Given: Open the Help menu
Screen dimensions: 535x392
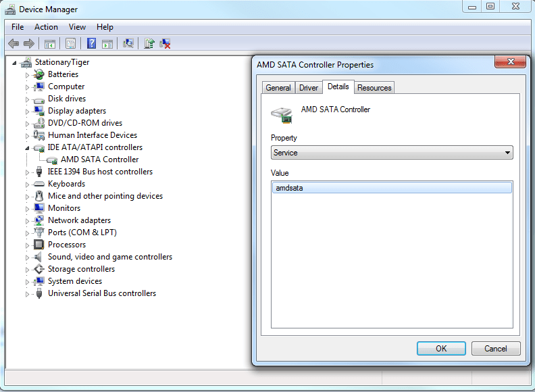Looking at the screenshot, I should 105,27.
